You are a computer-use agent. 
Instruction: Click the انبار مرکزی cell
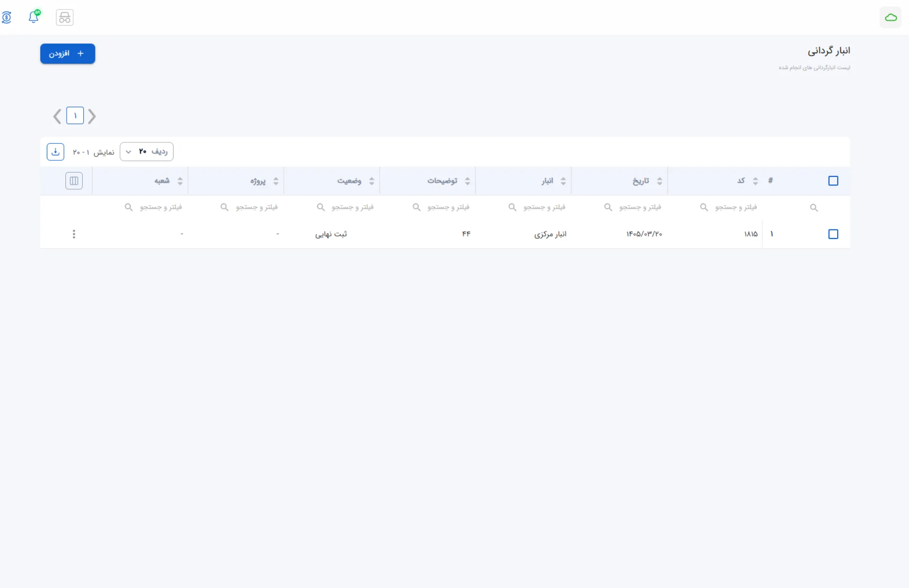(550, 234)
